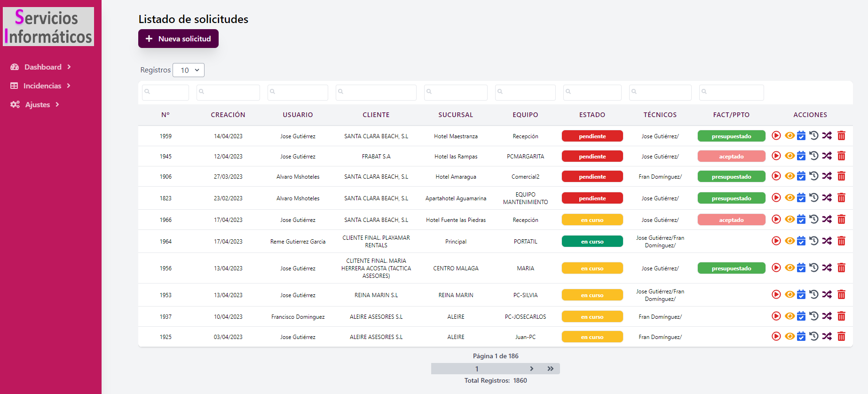Screen dimensions: 868x394
Task: Open calendar icon for request 1925
Action: click(x=801, y=337)
